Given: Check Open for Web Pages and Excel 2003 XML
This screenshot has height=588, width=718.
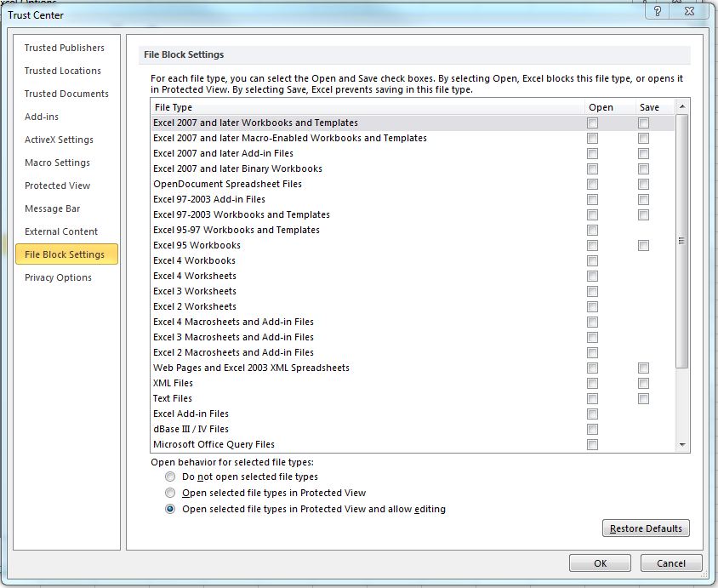Looking at the screenshot, I should [x=593, y=368].
